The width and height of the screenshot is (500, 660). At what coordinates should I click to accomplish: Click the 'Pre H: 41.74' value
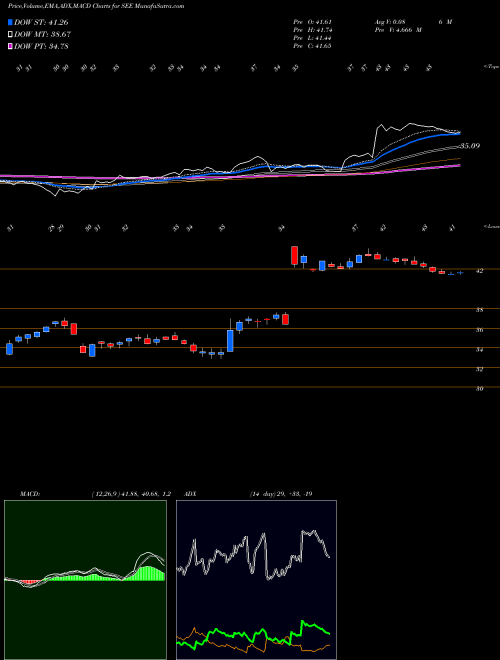point(312,30)
